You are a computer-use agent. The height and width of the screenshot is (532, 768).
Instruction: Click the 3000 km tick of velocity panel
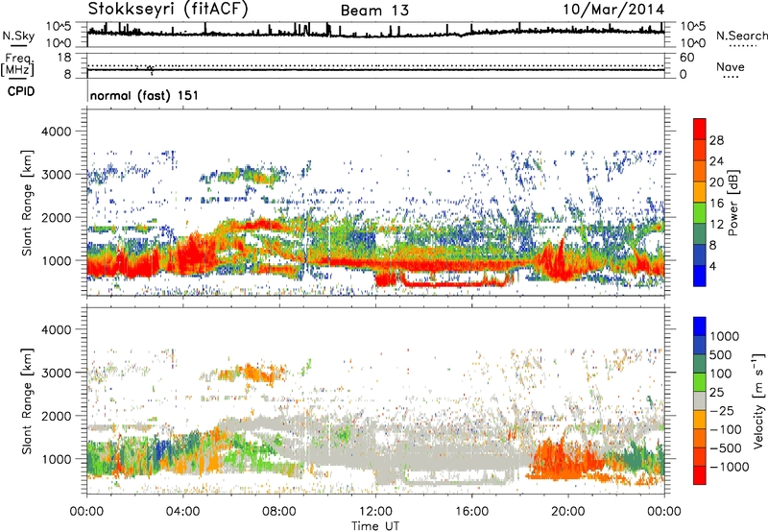coord(57,373)
